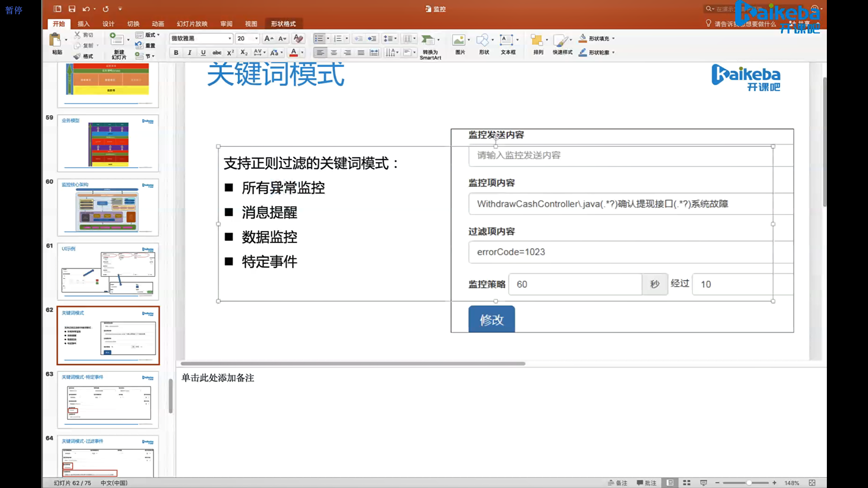
Task: Switch to slide sorter view
Action: point(687,483)
